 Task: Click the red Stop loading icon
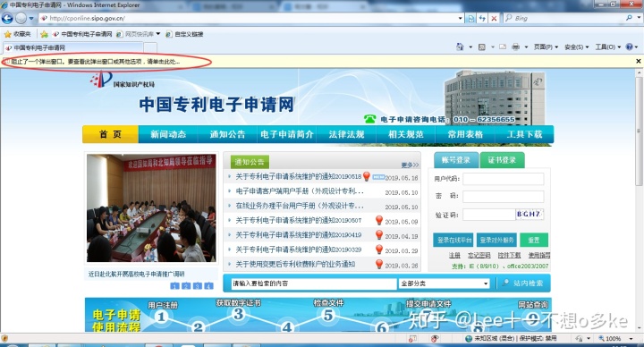pos(494,18)
